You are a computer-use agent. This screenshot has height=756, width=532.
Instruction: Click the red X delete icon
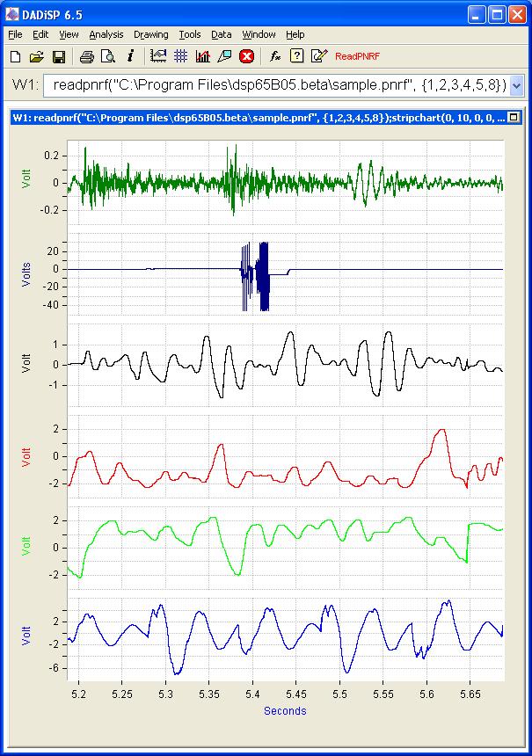246,56
